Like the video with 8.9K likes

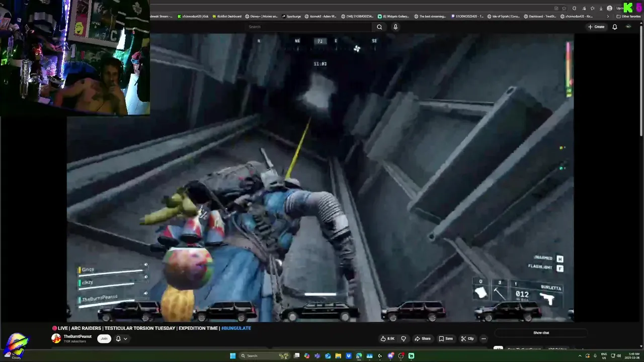click(387, 338)
